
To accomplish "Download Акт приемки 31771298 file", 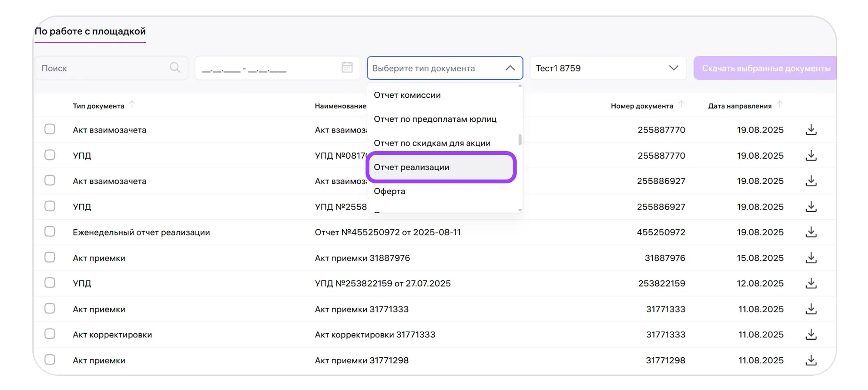I will (811, 360).
